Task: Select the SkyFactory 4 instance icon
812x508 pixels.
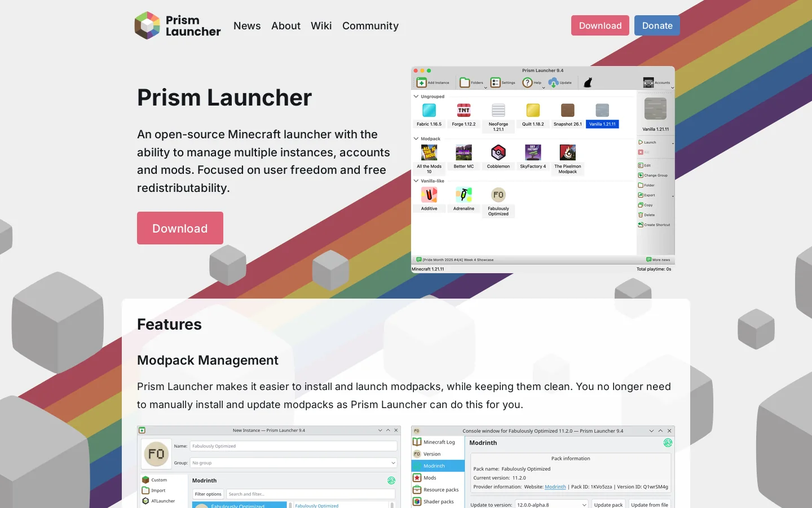Action: click(x=533, y=152)
